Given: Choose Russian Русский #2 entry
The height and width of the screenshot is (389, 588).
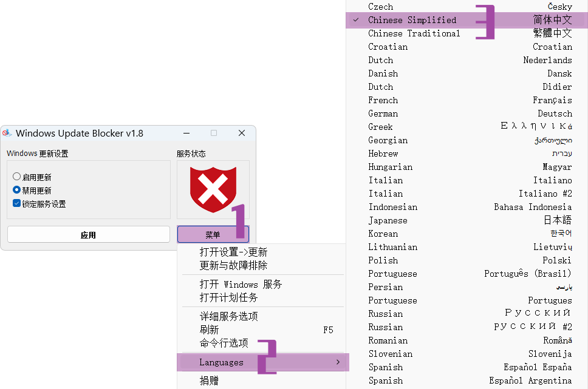Looking at the screenshot, I should (467, 327).
